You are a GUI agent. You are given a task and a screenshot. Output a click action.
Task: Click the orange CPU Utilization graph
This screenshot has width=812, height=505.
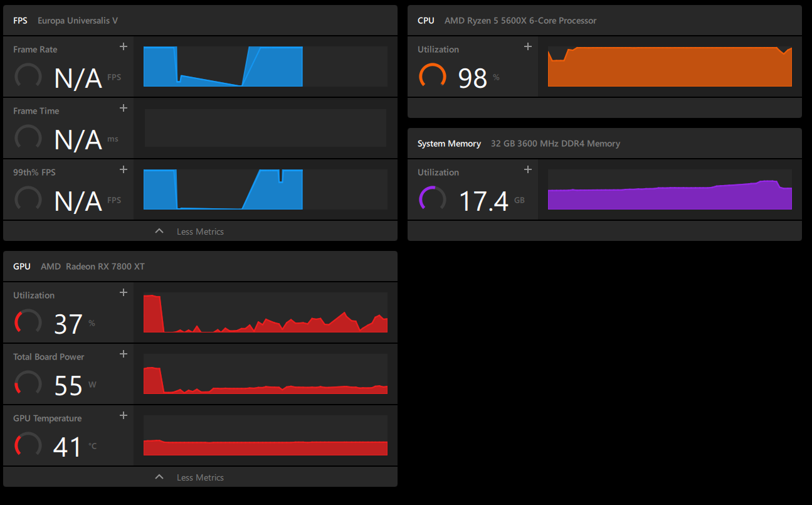(670, 66)
